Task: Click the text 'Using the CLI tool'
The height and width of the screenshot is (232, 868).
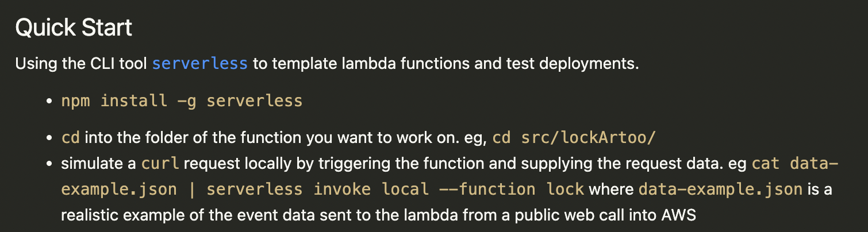Action: click(x=82, y=63)
